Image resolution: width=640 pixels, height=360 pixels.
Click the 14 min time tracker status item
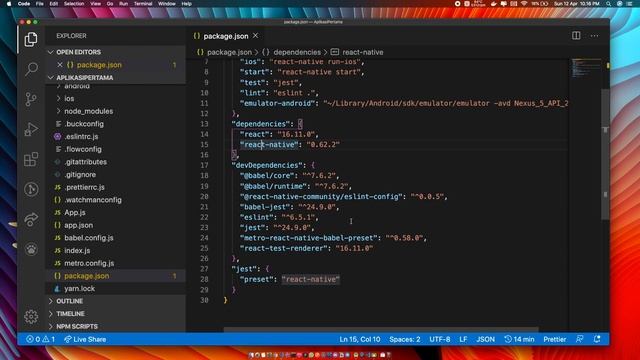519,339
